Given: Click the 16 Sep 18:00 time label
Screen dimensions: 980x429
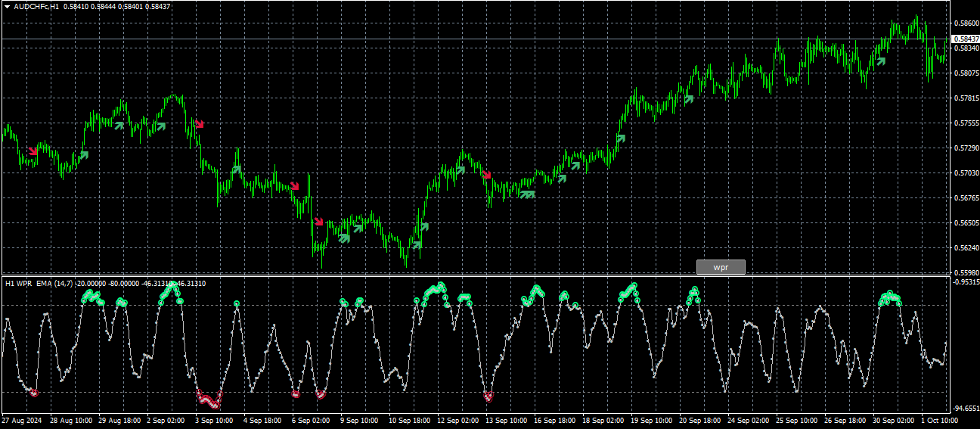Looking at the screenshot, I should 554,420.
